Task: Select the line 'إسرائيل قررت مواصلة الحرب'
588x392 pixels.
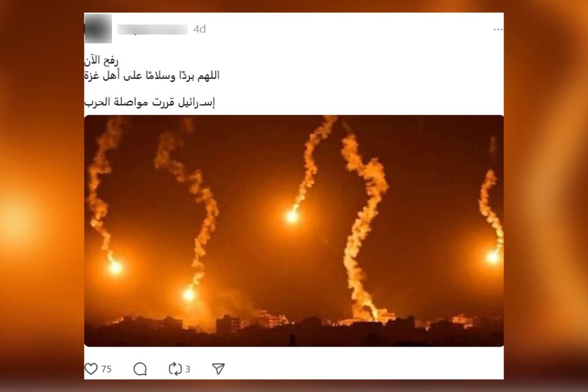Action: coord(150,102)
